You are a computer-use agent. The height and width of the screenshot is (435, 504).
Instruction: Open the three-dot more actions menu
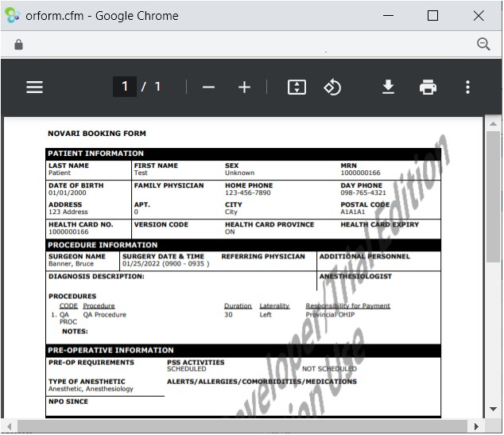click(x=467, y=87)
